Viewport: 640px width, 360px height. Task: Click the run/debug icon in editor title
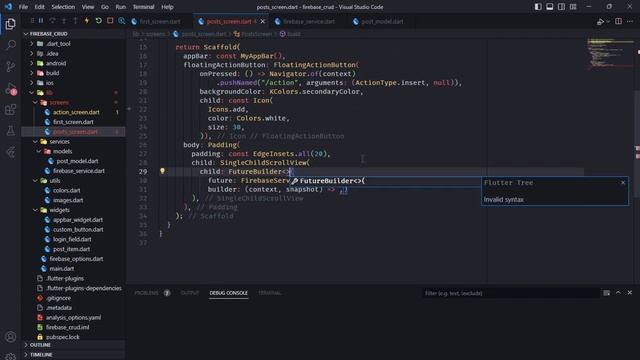pyautogui.click(x=600, y=22)
